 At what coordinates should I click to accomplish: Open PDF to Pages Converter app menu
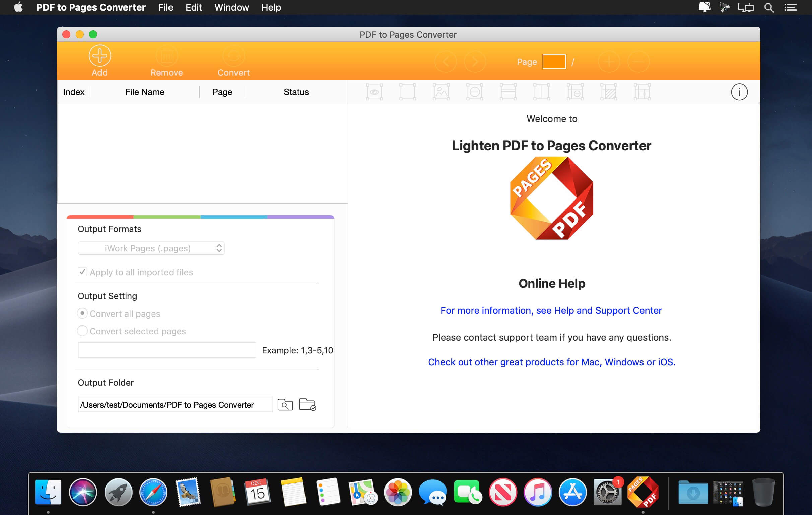91,7
